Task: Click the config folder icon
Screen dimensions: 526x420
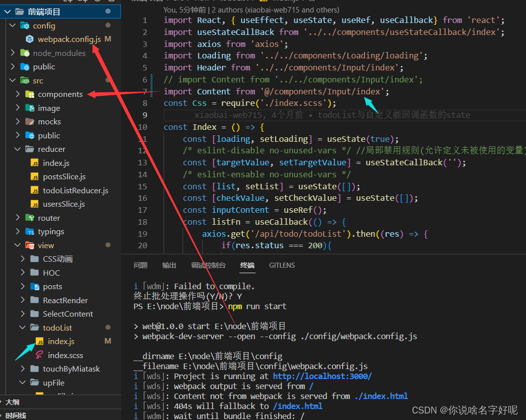Action: [x=25, y=26]
